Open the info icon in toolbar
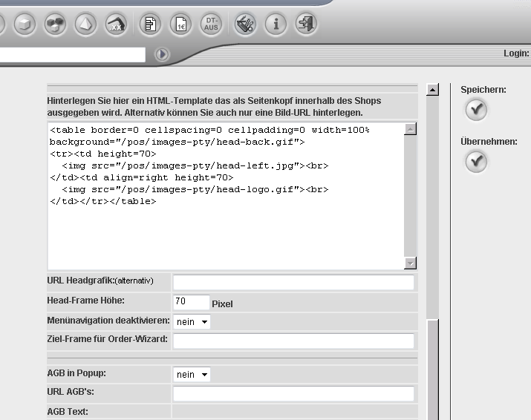The width and height of the screenshot is (531, 420). (276, 24)
